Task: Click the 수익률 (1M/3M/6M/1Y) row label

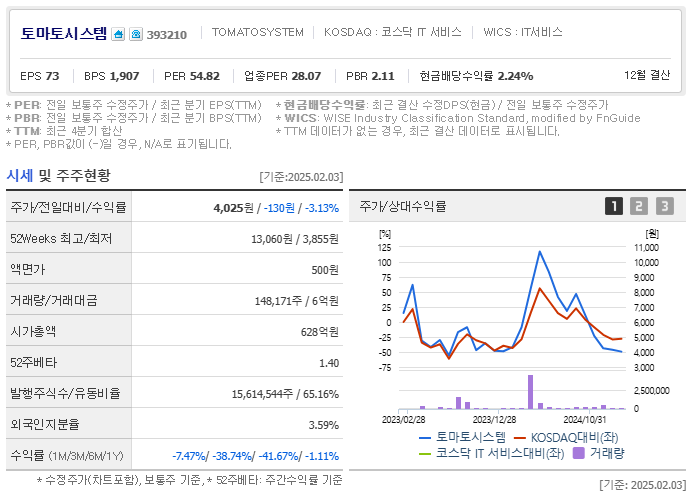Action: pos(67,455)
